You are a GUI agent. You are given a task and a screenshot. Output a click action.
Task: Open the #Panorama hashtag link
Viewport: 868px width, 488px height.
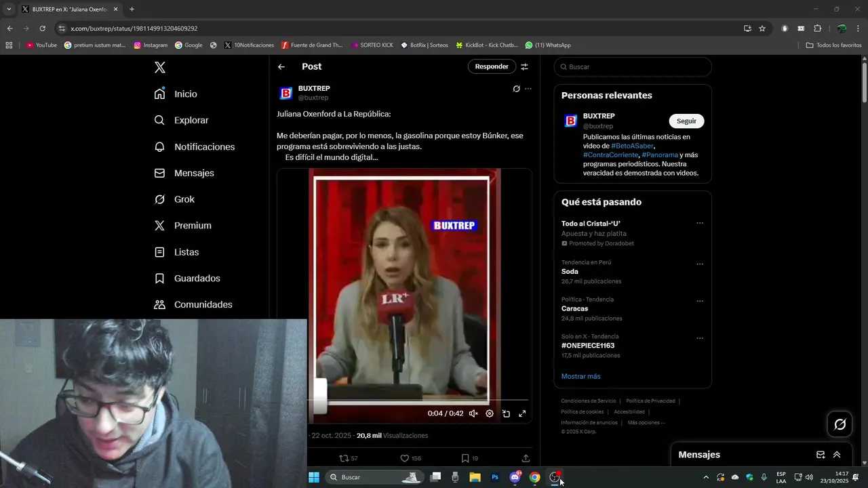(x=660, y=155)
